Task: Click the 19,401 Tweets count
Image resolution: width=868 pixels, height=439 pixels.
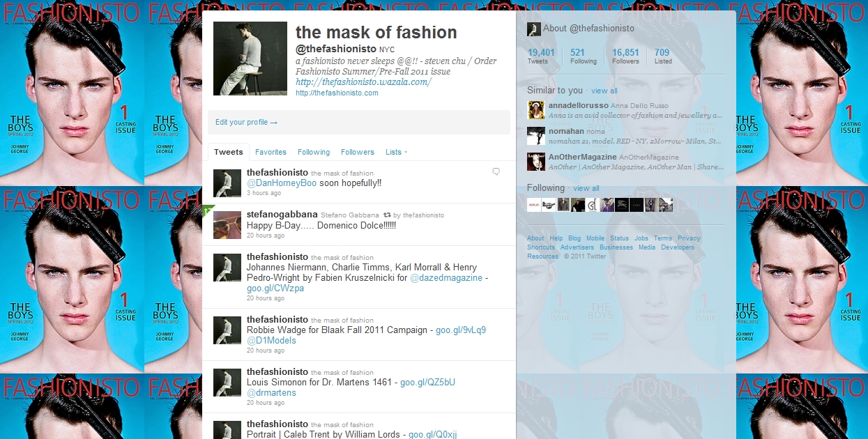Action: [x=541, y=56]
